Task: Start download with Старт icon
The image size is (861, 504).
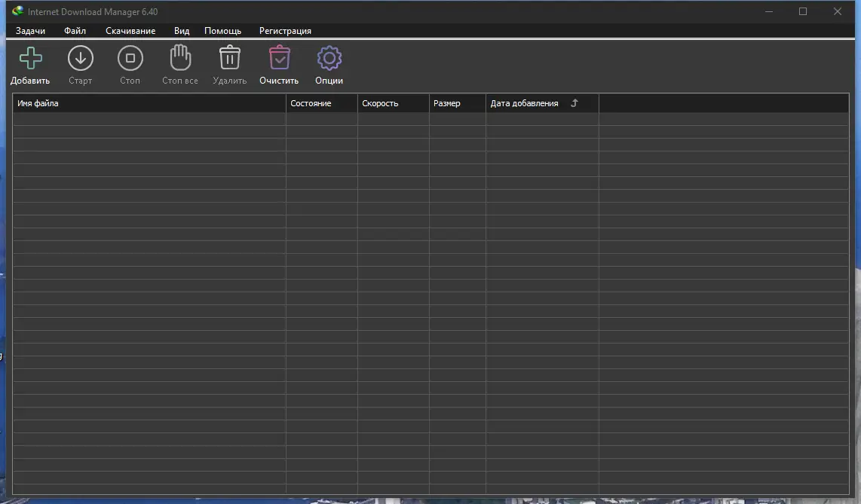Action: 80,58
